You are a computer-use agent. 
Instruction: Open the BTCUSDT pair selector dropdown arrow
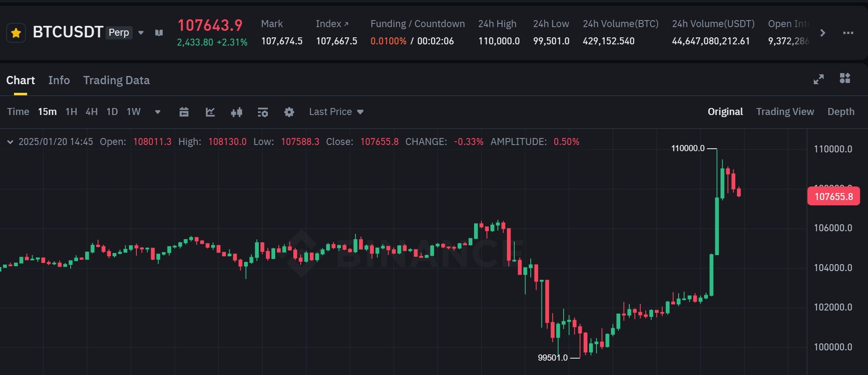pos(141,32)
